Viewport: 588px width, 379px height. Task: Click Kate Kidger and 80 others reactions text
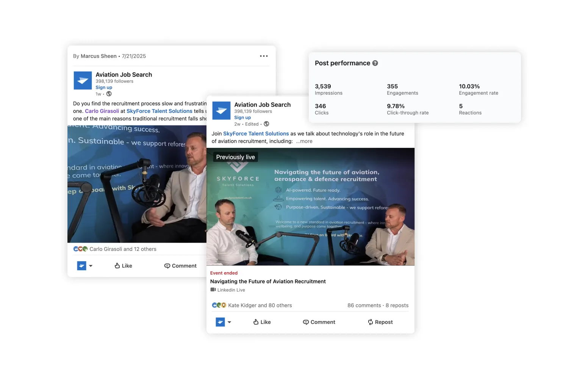pos(260,305)
